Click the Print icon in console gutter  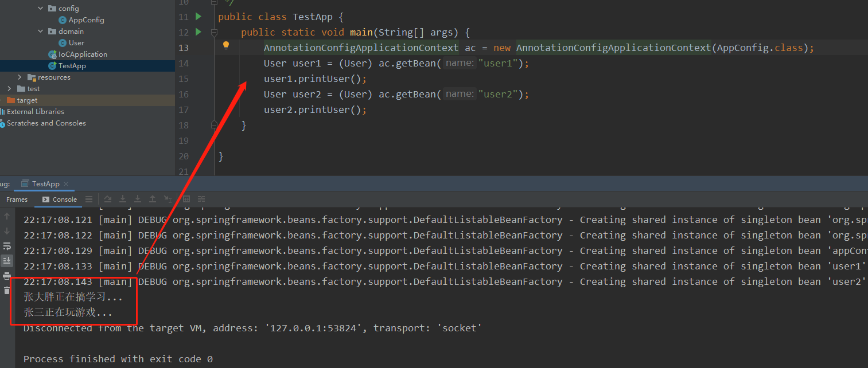(7, 276)
